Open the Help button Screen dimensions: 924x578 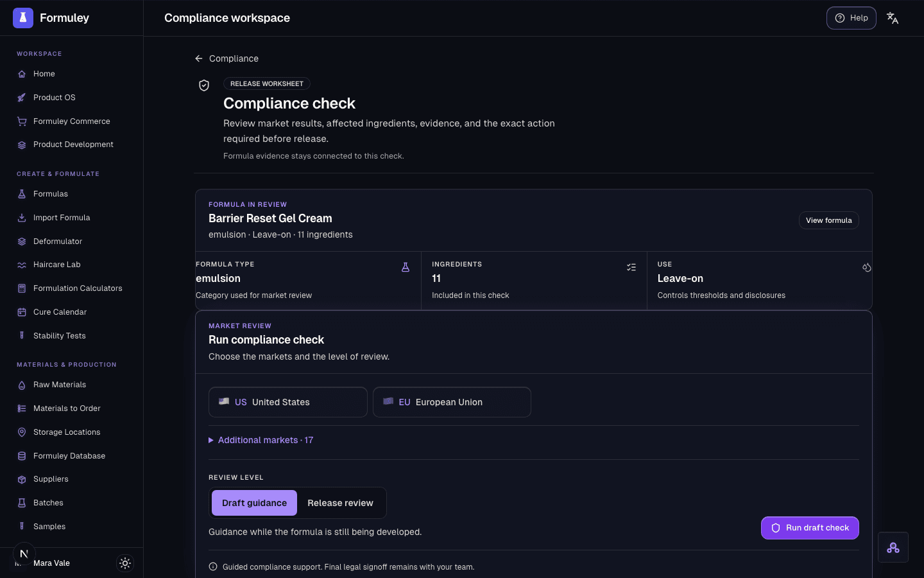click(851, 18)
